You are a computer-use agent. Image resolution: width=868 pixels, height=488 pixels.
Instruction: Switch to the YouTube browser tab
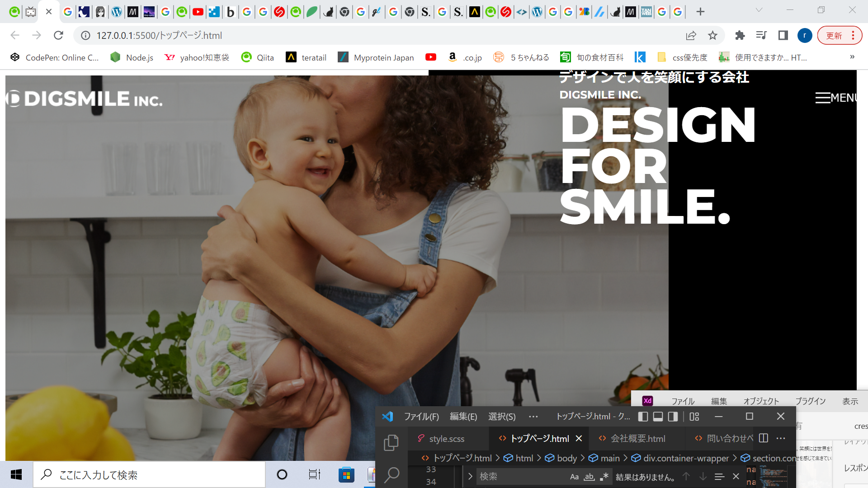click(x=198, y=12)
